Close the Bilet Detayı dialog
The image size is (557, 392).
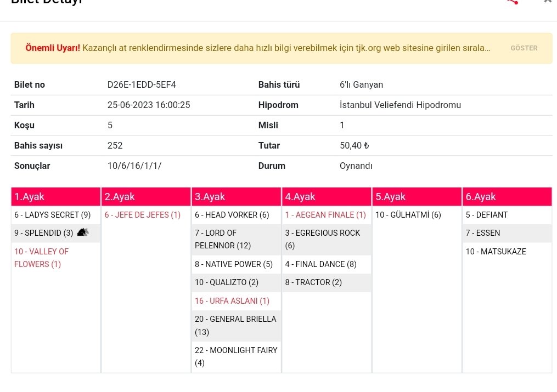coord(548,2)
